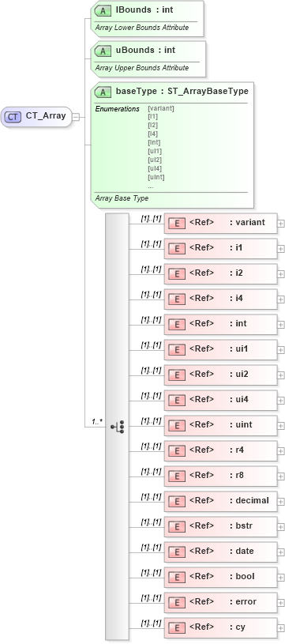Select the <Ref> : variant element label
Screen dimensions: 285x644
227,222
